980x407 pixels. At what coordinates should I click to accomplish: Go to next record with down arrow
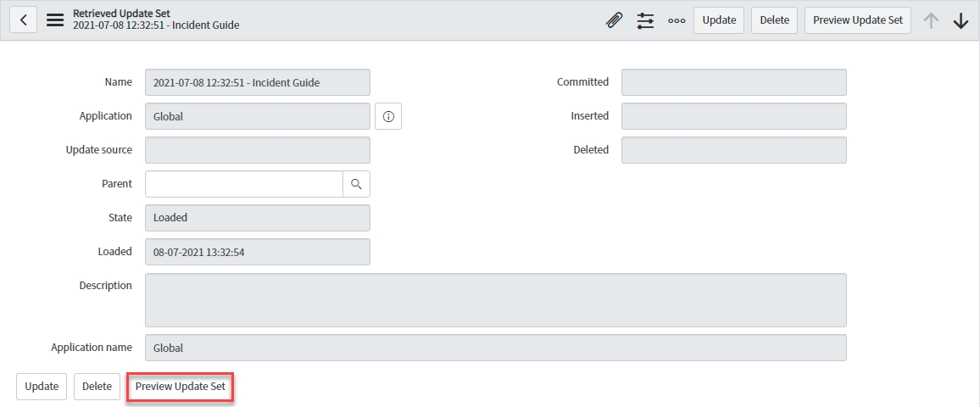(x=961, y=20)
